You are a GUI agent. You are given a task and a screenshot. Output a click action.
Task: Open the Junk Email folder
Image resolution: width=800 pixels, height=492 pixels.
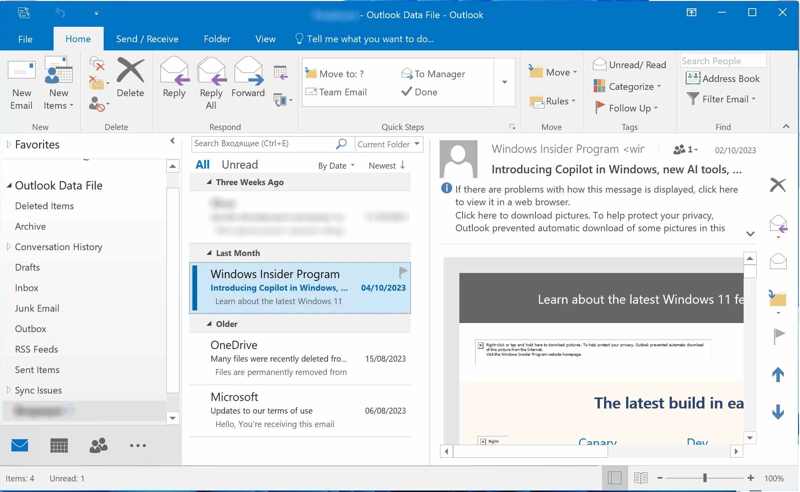point(37,308)
